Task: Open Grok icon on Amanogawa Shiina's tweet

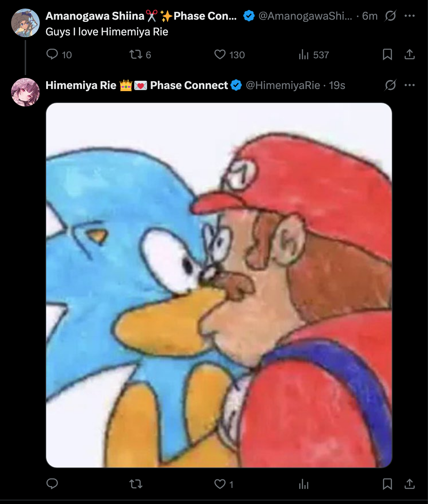Action: coord(390,16)
